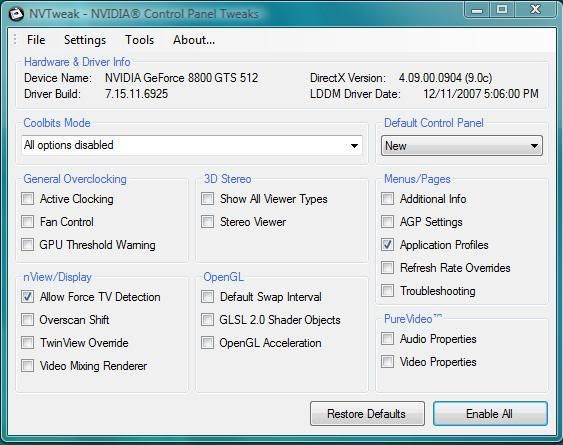
Task: Open the File menu
Action: coord(36,40)
